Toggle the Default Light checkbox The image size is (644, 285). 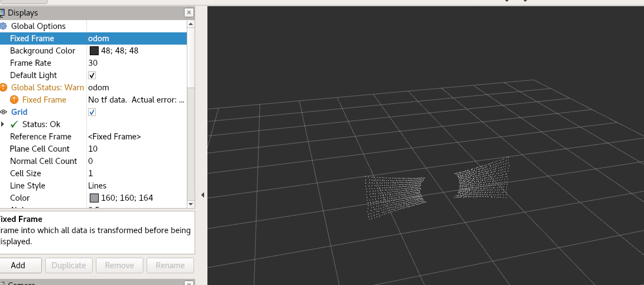92,75
